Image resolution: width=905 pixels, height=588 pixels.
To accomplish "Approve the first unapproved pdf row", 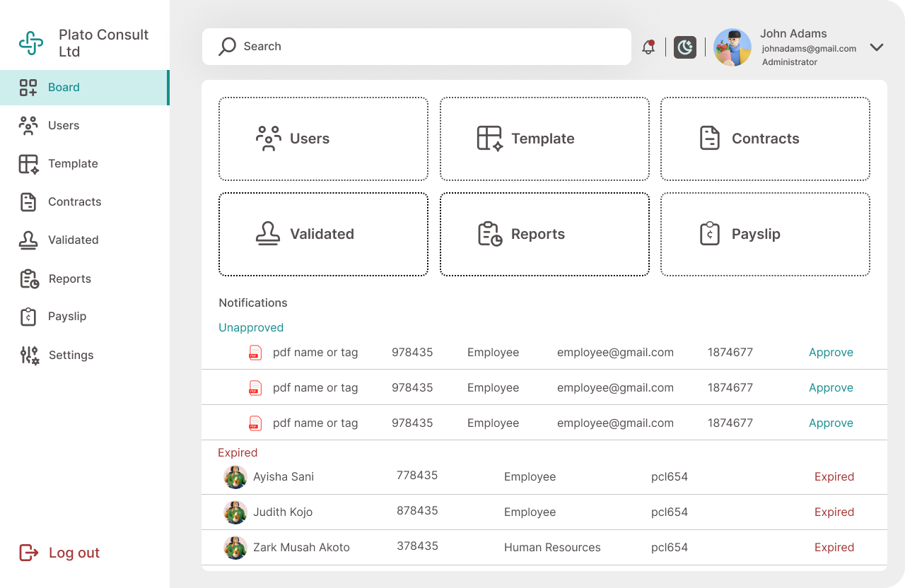I will (831, 353).
